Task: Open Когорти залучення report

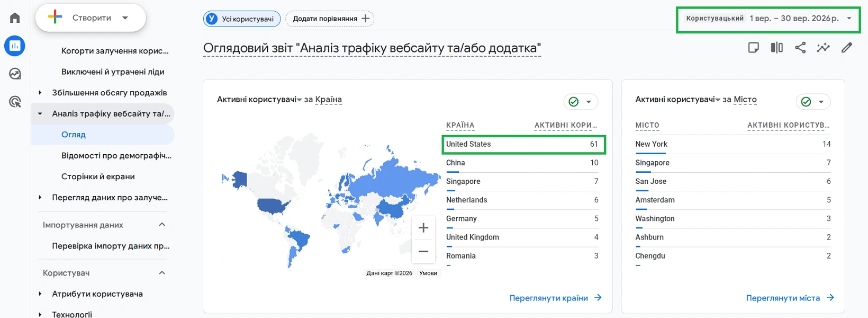Action: 115,51
